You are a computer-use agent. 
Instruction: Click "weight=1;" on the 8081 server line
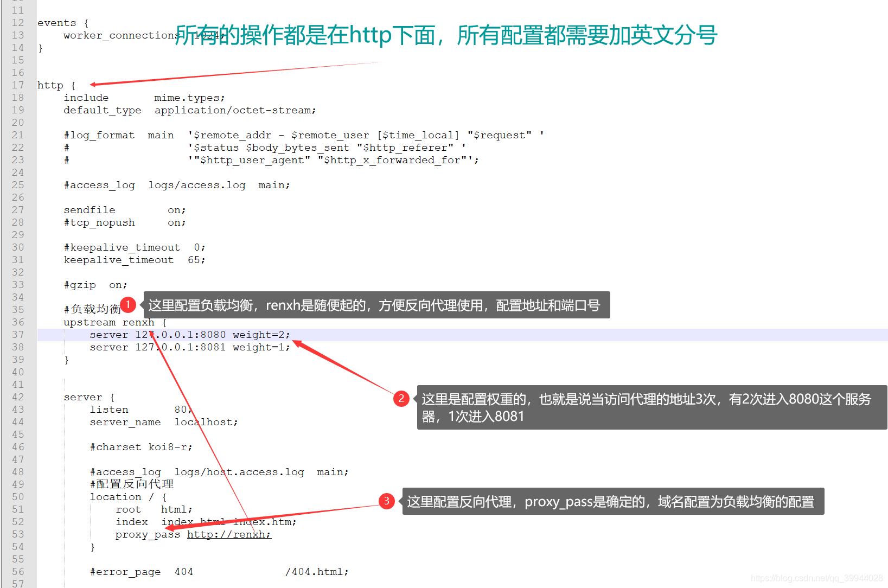(x=261, y=347)
